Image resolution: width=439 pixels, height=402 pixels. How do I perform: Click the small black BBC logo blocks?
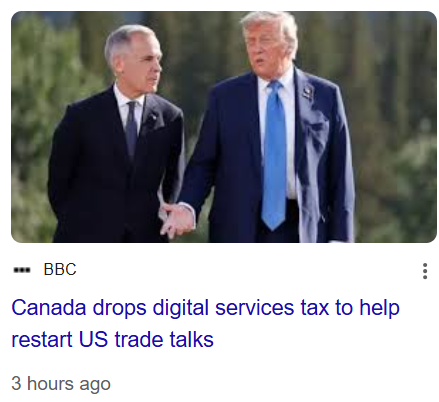pyautogui.click(x=22, y=270)
